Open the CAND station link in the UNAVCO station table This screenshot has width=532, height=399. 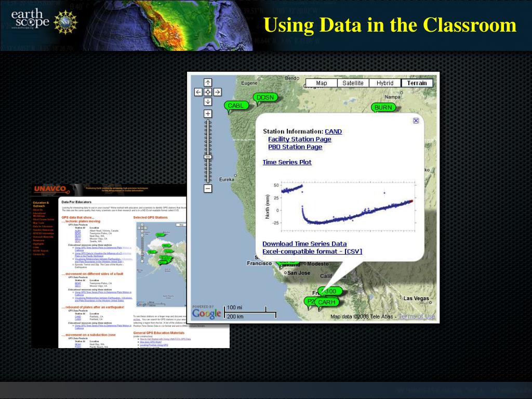tap(78, 317)
